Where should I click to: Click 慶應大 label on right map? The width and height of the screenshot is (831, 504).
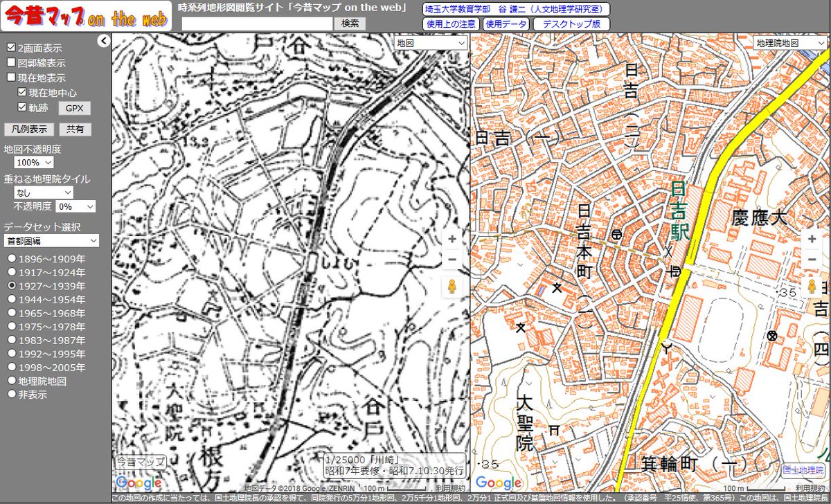click(760, 219)
